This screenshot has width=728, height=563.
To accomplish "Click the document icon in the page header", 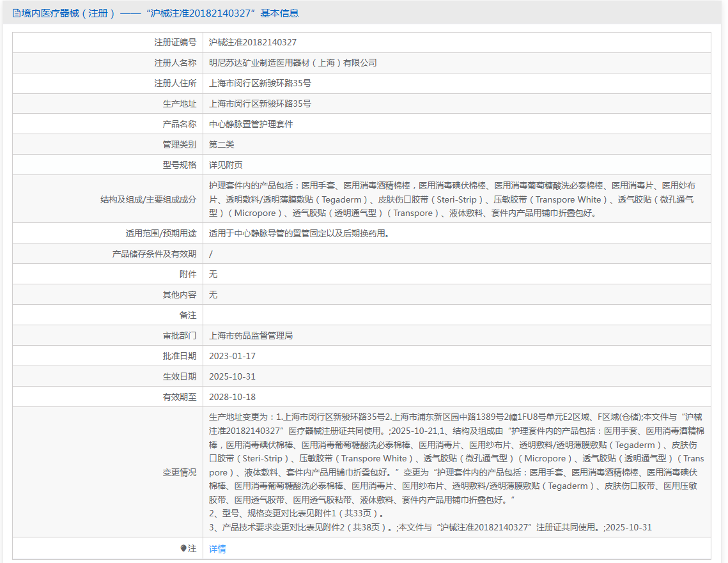I will tap(16, 13).
